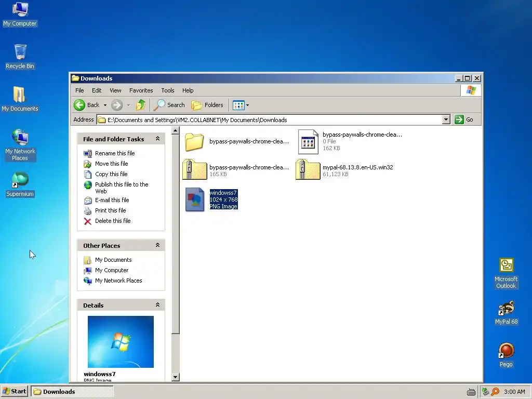Go to My Documents in Other Places
Screen dimensions: 532x399
pos(113,260)
